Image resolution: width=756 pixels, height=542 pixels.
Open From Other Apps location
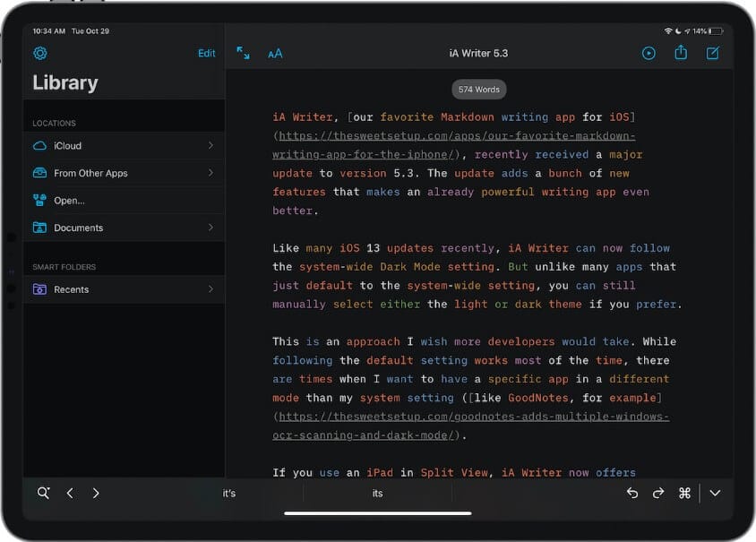pos(124,173)
